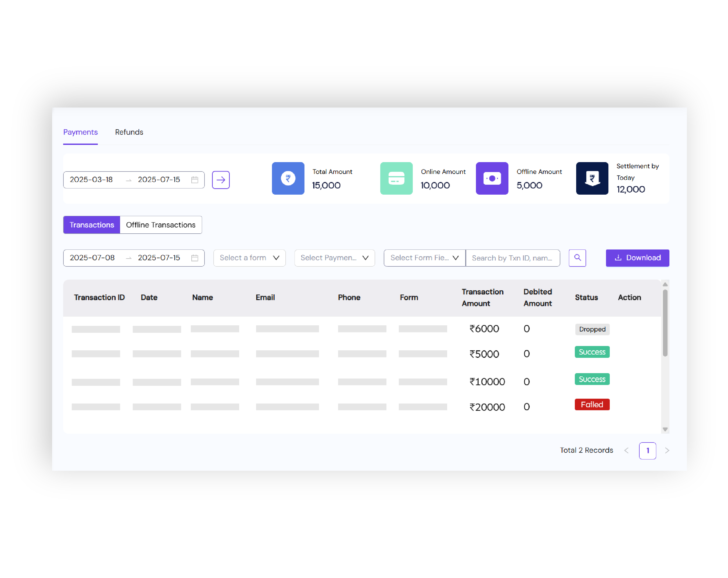Click the rupee Total Amount icon

tap(288, 178)
